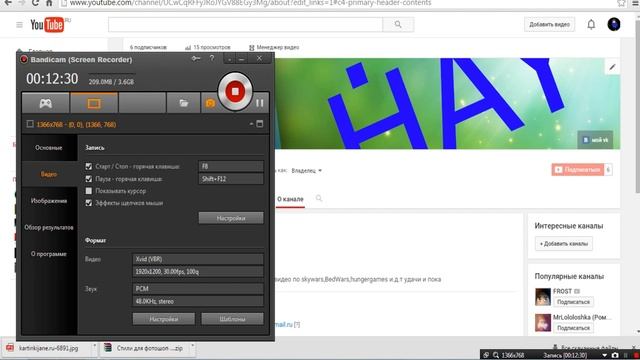Open the YouTube account avatar
Screen dimensions: 640x360
click(x=614, y=24)
